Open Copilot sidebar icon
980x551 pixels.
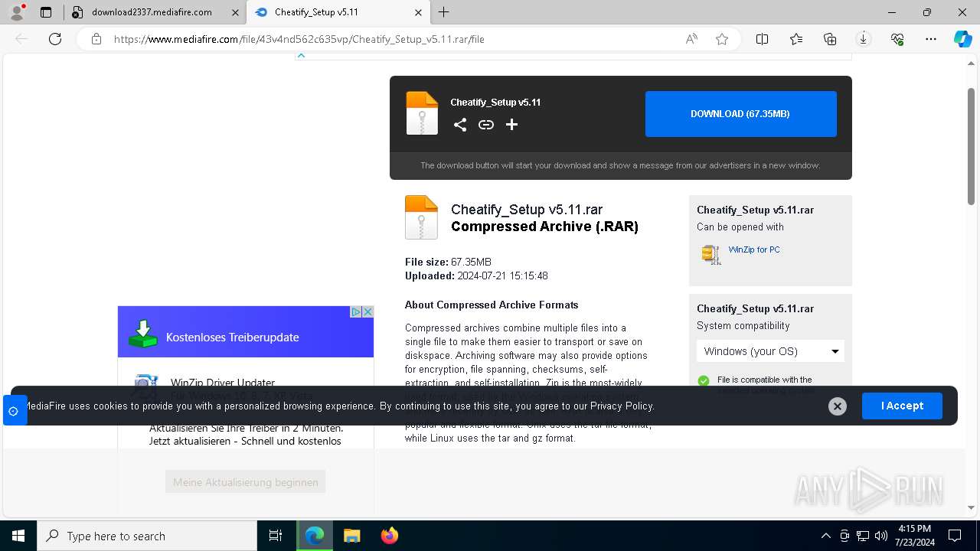[963, 39]
